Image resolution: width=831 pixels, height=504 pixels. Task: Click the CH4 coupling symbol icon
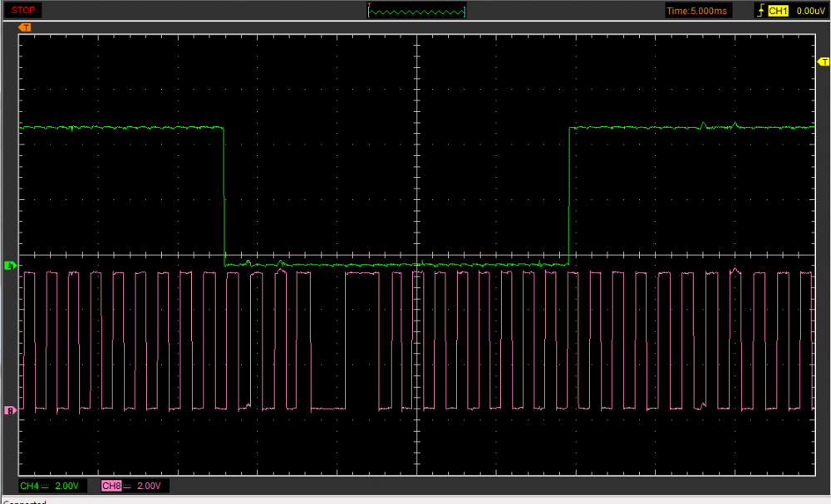click(45, 486)
